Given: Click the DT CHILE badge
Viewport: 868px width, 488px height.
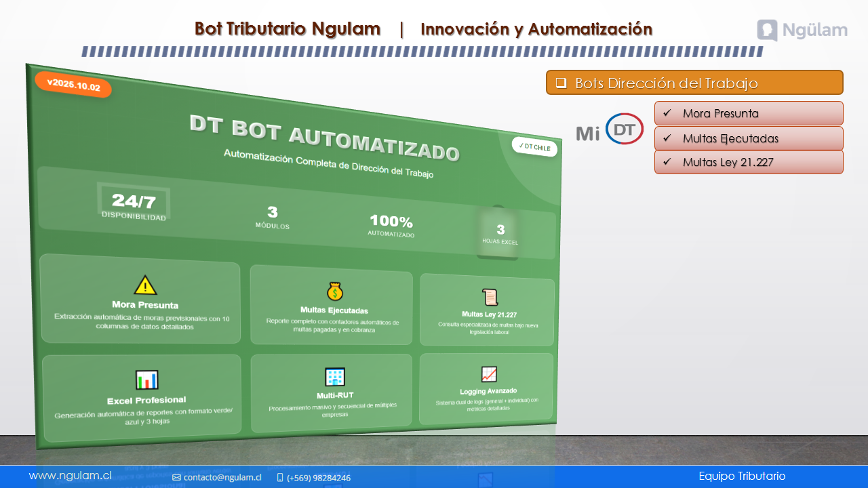Looking at the screenshot, I should click(x=534, y=146).
